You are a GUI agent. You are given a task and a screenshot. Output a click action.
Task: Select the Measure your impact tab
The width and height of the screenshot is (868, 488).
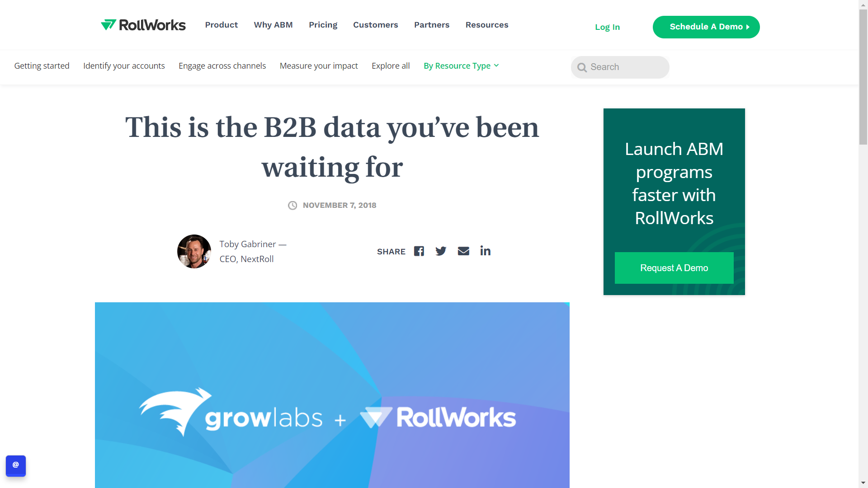318,66
